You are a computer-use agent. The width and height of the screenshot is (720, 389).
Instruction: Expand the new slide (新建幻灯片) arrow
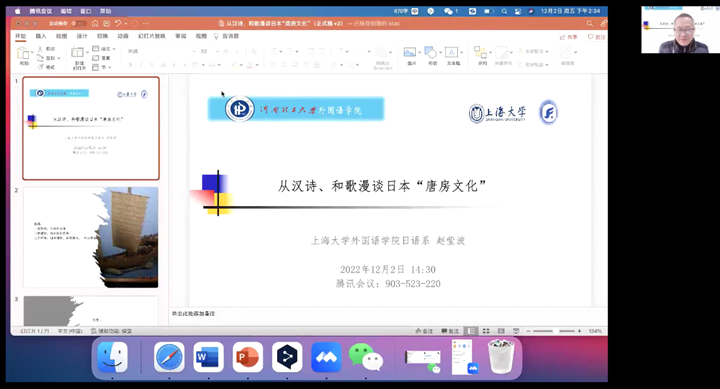(87, 52)
